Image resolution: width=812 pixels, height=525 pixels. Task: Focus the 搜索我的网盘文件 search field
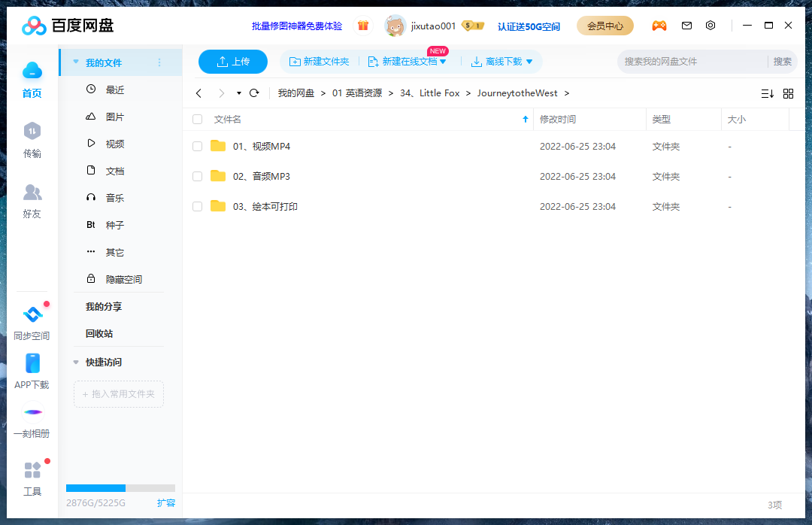(x=693, y=62)
